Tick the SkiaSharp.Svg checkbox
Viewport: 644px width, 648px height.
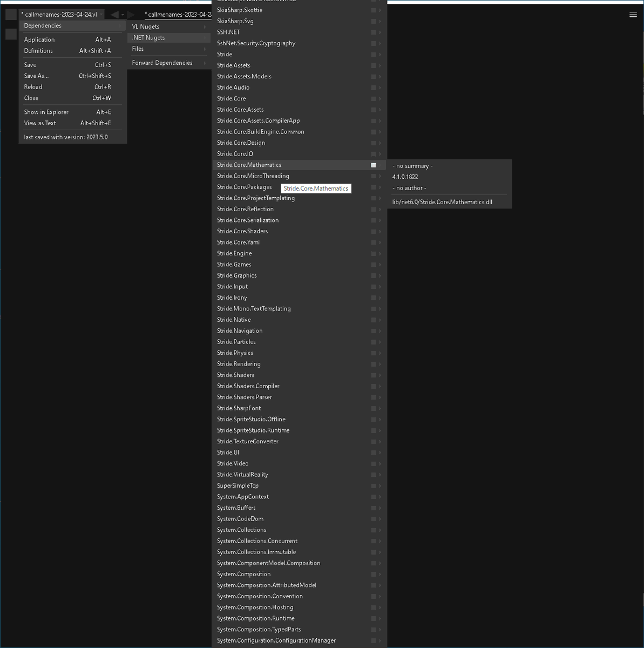coord(373,22)
